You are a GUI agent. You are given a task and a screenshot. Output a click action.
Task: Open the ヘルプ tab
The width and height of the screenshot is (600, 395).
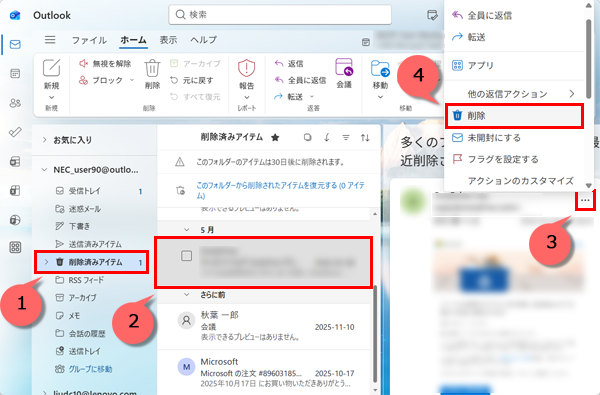(204, 40)
